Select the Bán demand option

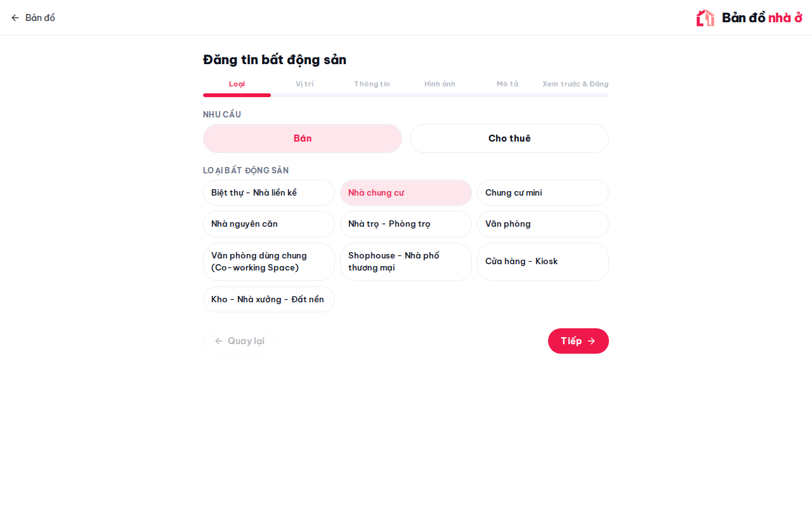pos(303,138)
